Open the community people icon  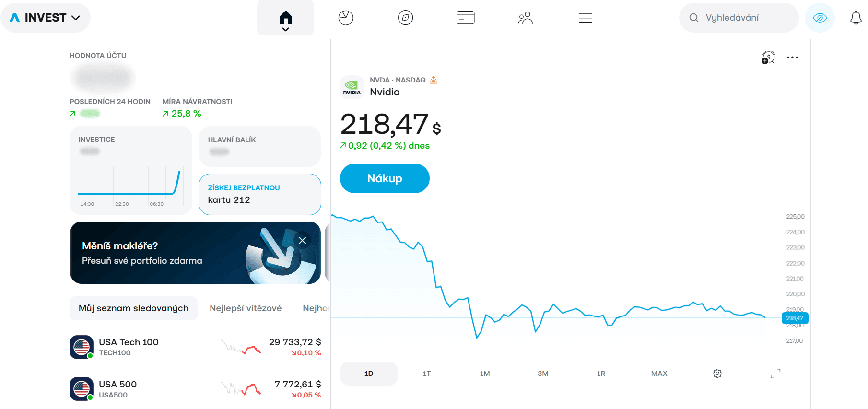pos(526,18)
